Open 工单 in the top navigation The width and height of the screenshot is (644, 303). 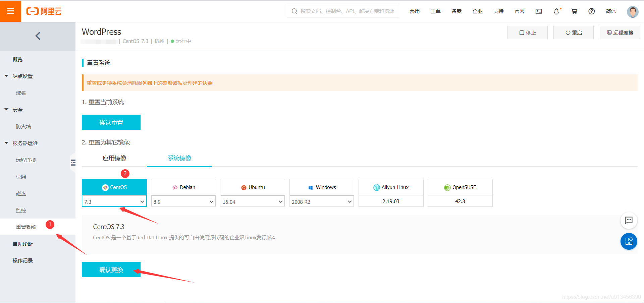coord(436,11)
